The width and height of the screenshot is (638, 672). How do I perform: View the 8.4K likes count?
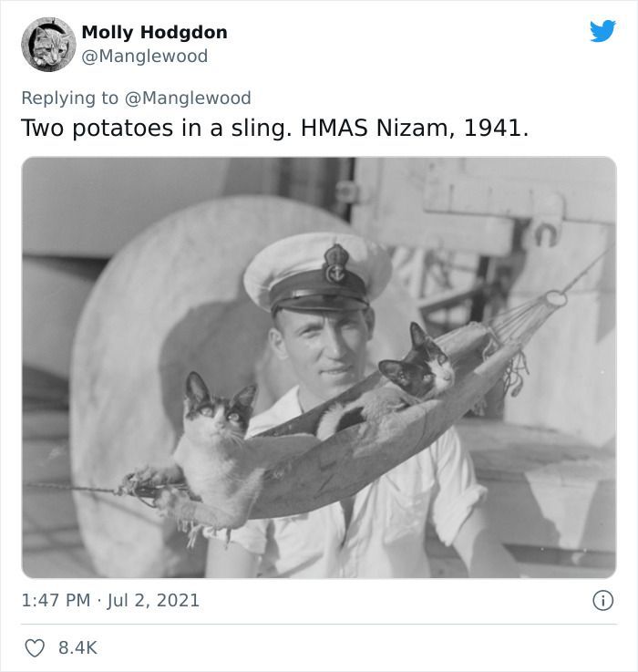(77, 648)
